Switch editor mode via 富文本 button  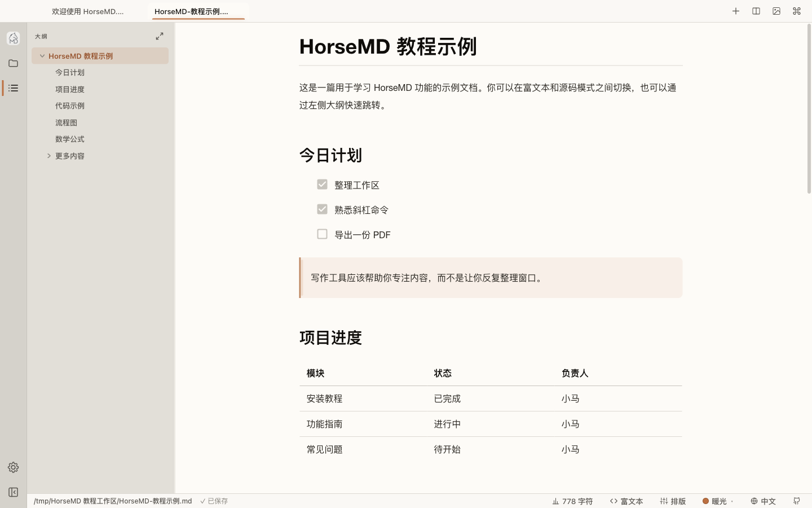(626, 501)
